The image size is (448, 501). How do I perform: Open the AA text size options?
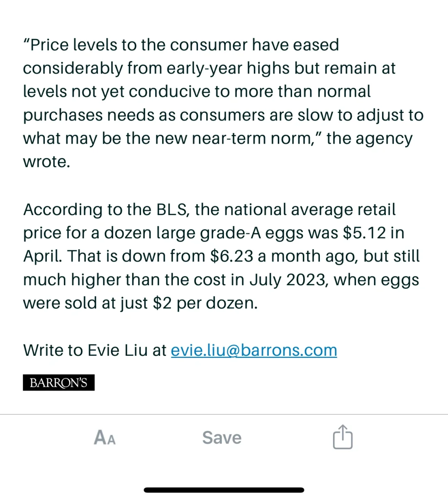105,437
